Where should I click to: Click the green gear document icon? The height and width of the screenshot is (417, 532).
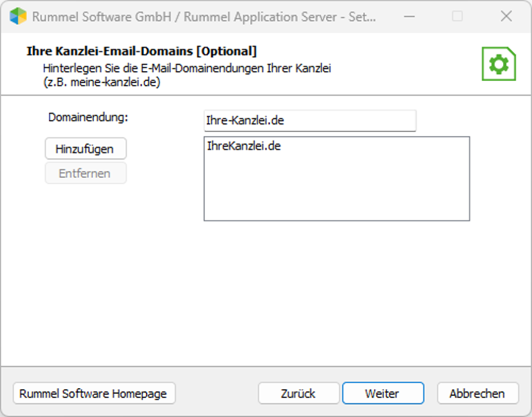pos(499,64)
